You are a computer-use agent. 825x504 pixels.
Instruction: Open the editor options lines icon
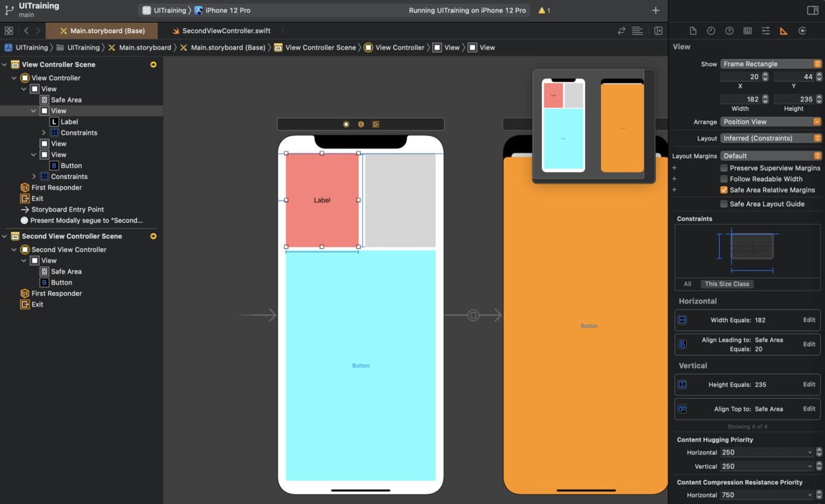[637, 31]
